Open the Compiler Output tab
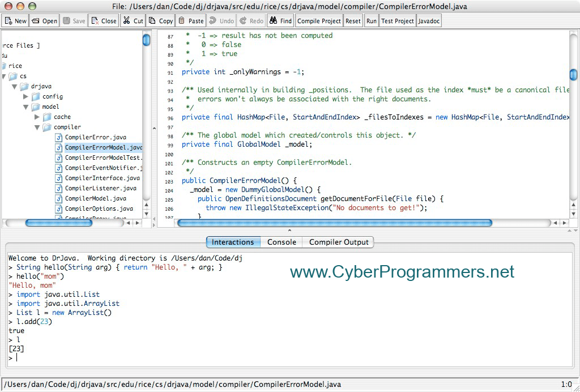Screen dimensions: 580x392 click(338, 242)
